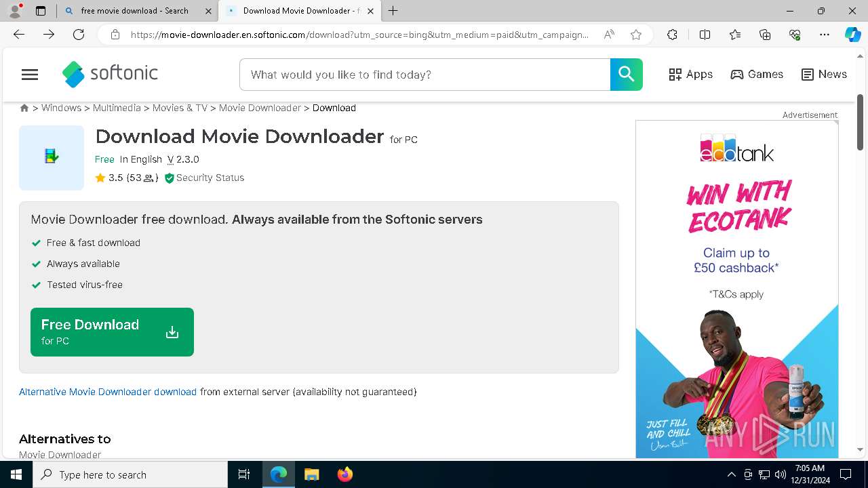Screen dimensions: 868x488
Task: Show hidden system tray icons
Action: pyautogui.click(x=731, y=474)
